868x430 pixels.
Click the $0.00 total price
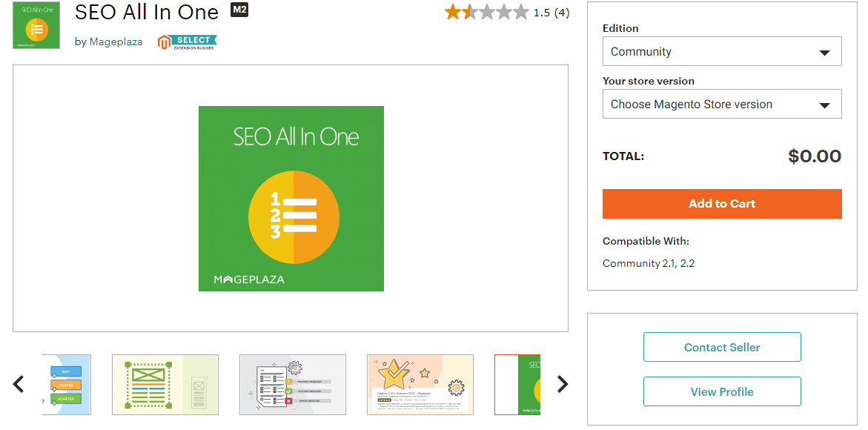(x=815, y=156)
